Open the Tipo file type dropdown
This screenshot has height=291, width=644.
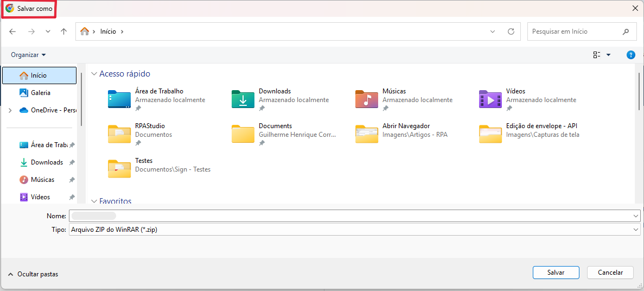tap(636, 230)
